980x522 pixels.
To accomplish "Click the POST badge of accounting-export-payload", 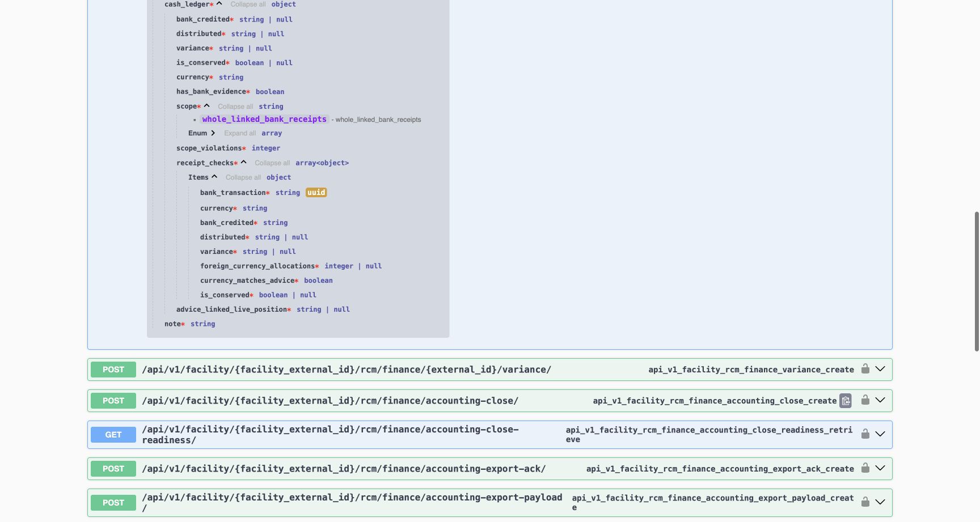I will 113,503.
